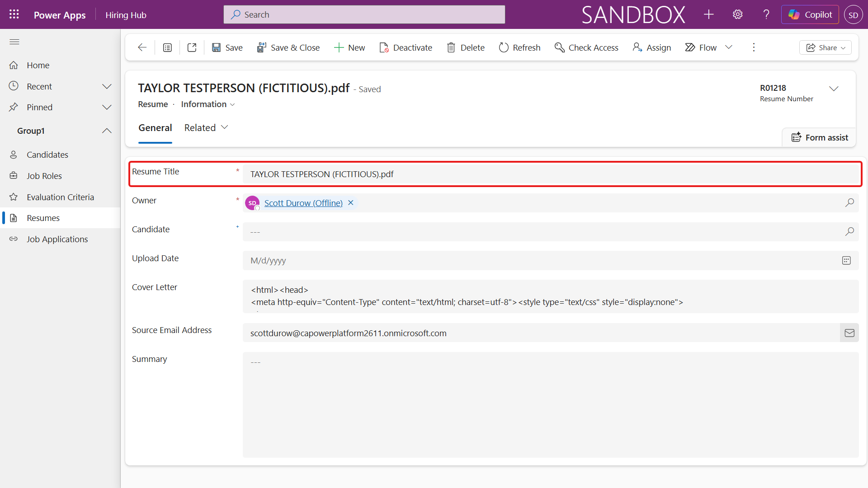This screenshot has height=488, width=868.
Task: Click the Flow icon in toolbar
Action: pos(690,47)
